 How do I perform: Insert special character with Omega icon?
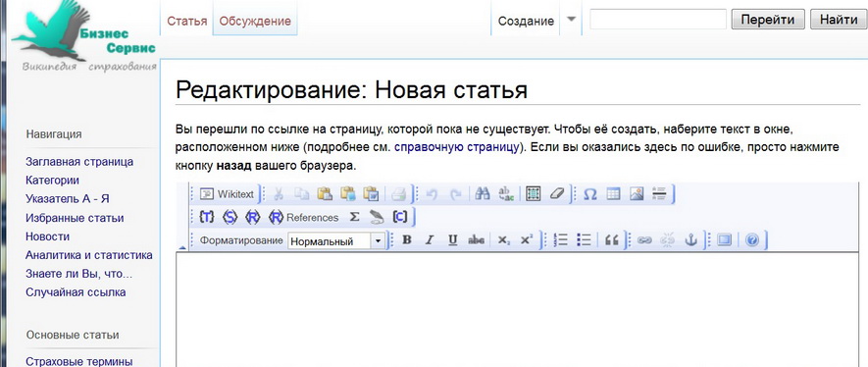[x=590, y=193]
